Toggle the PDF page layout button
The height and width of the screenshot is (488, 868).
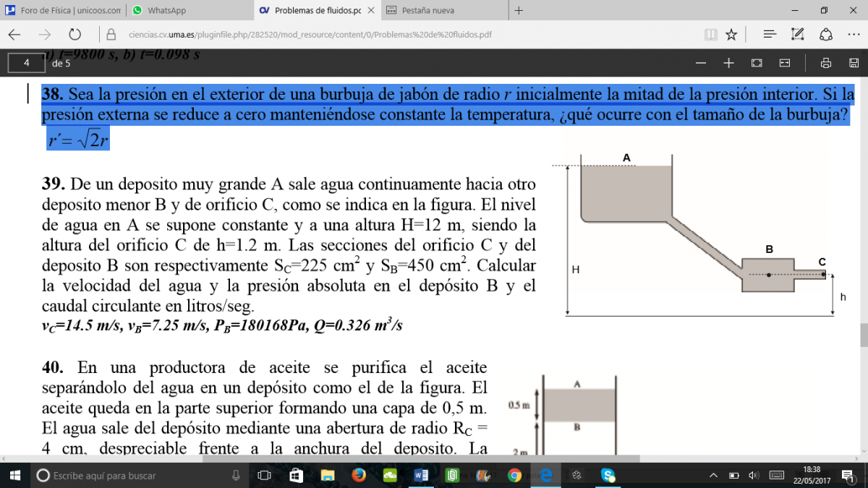click(x=784, y=63)
